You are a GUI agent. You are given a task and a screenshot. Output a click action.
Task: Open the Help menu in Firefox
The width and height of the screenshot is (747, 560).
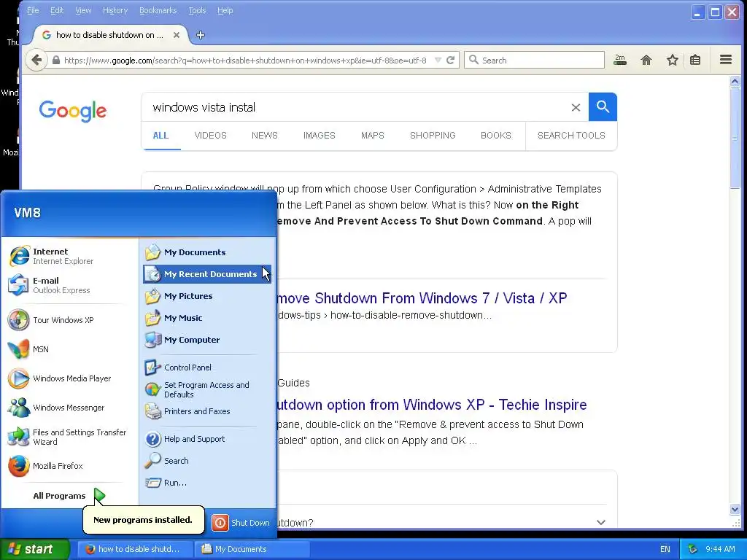225,10
